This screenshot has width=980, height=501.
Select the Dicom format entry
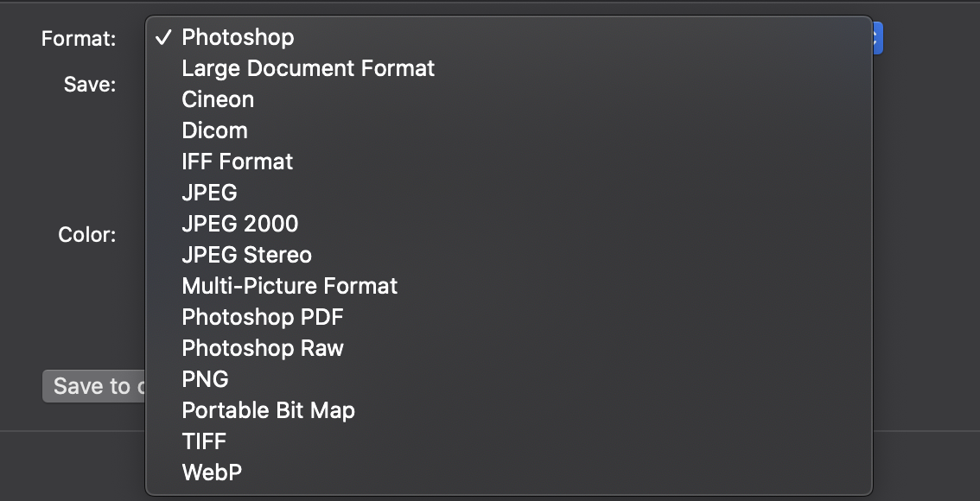214,130
